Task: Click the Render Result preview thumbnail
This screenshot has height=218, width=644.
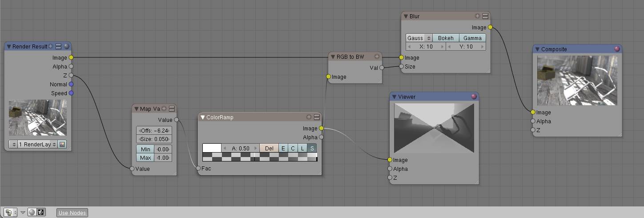Action: (37, 117)
